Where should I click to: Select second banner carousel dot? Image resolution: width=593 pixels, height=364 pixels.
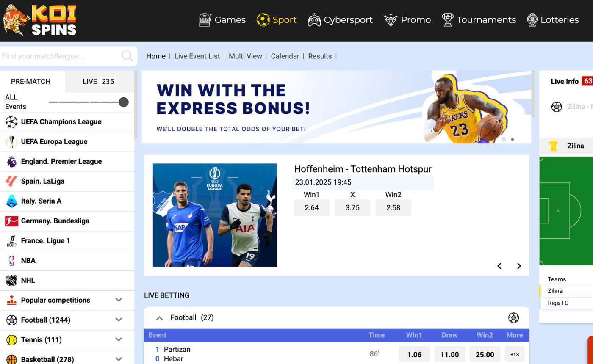point(513,139)
